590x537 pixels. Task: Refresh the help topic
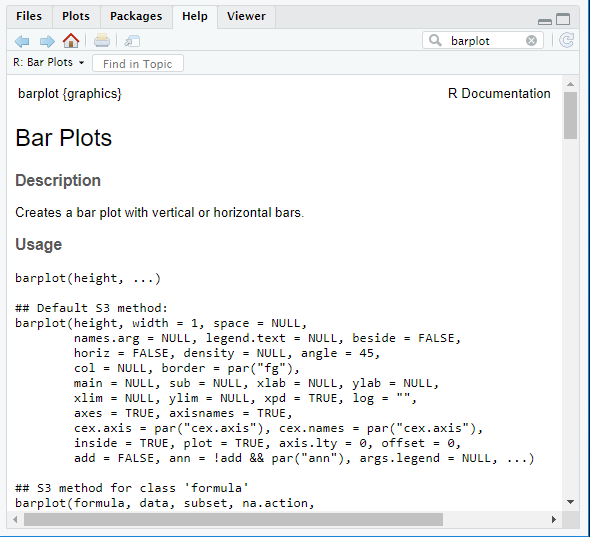(x=566, y=40)
